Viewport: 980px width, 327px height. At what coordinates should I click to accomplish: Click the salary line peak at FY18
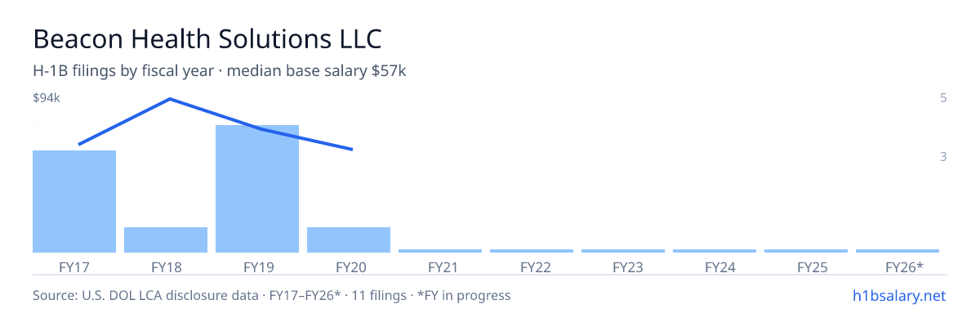click(169, 99)
